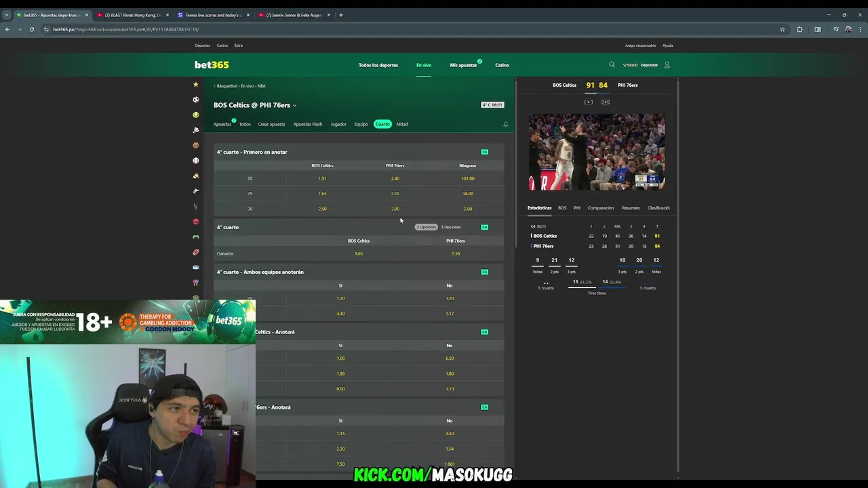868x488 pixels.
Task: Select the soccer ball sport icon
Action: tap(196, 100)
